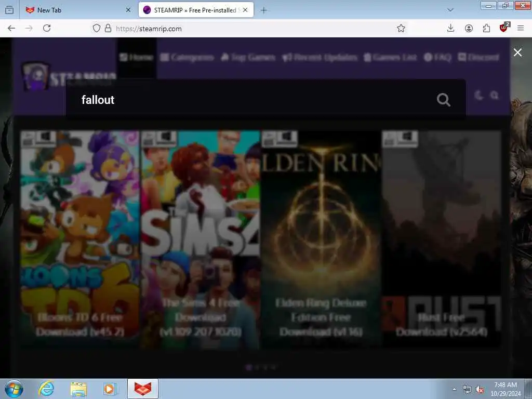
Task: Launch Internet Explorer from the taskbar
Action: point(46,389)
